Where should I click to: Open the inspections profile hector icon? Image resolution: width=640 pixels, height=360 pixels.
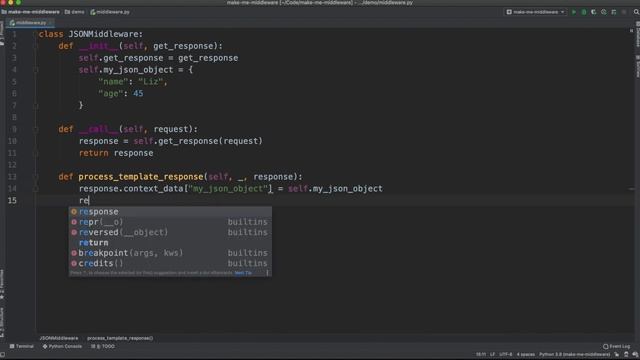coord(626,355)
